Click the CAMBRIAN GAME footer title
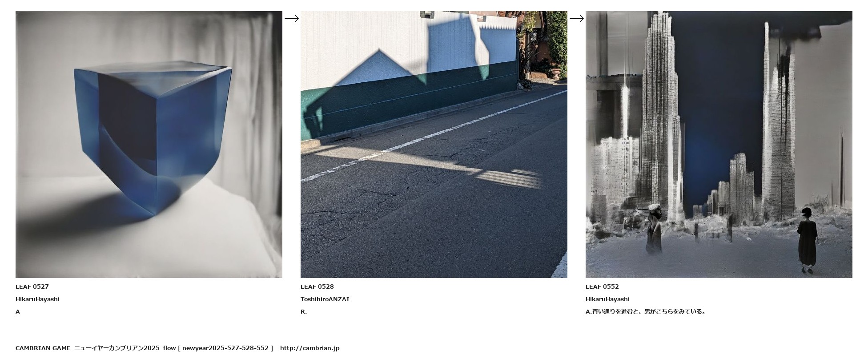Screen dimensions: 868x359 tap(43, 348)
